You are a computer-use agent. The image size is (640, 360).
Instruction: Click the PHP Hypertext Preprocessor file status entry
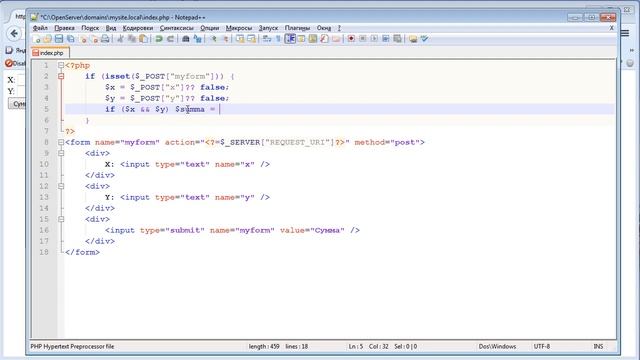pyautogui.click(x=72, y=347)
